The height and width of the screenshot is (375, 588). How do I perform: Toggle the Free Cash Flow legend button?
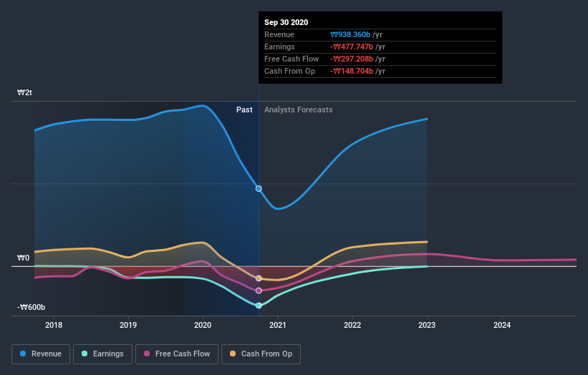pyautogui.click(x=177, y=354)
